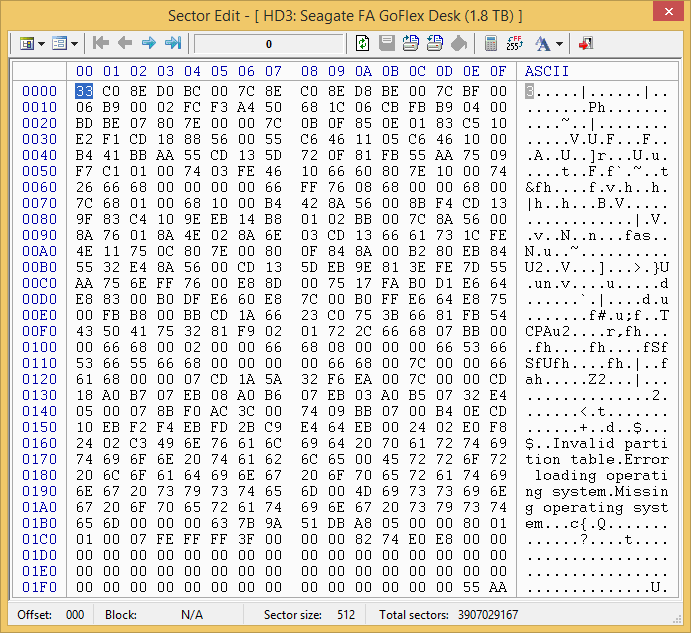Select byte 9A in row 01B0

273,523
